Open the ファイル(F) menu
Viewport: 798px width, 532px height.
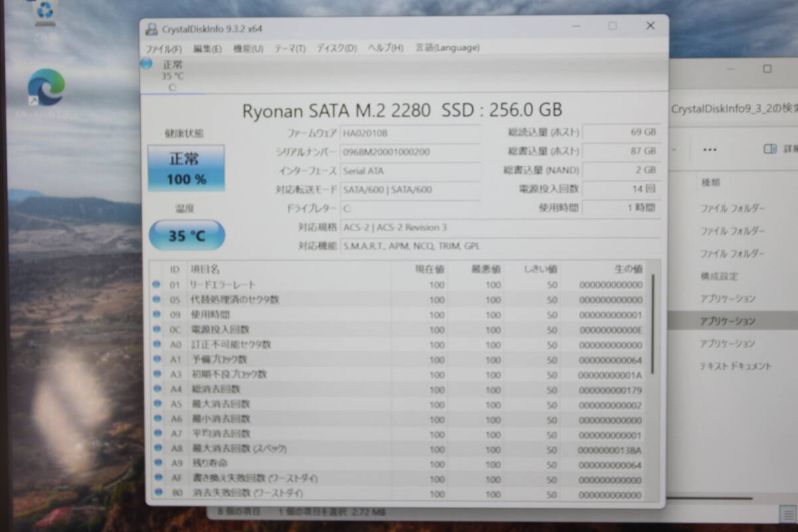tap(164, 49)
